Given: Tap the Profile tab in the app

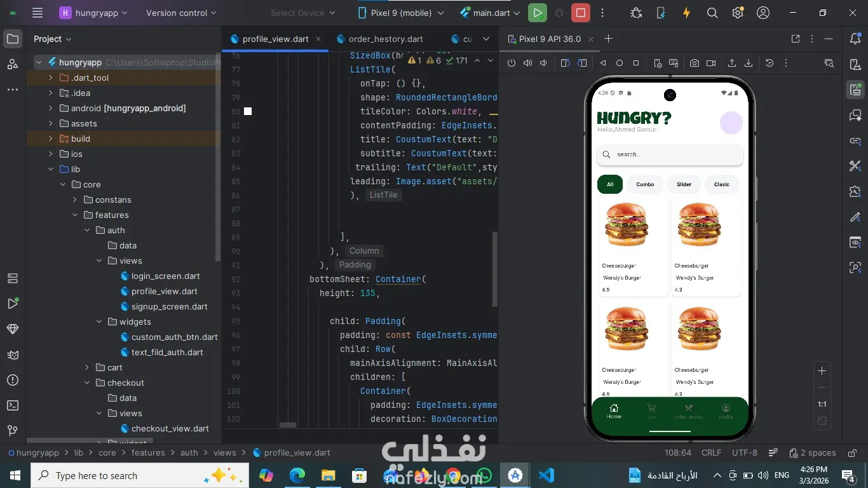Looking at the screenshot, I should [x=726, y=411].
